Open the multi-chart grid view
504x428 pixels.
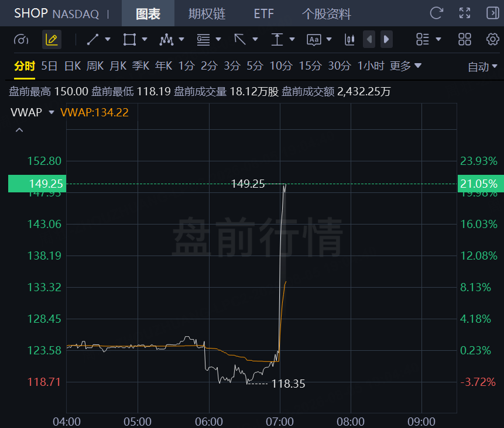point(464,40)
